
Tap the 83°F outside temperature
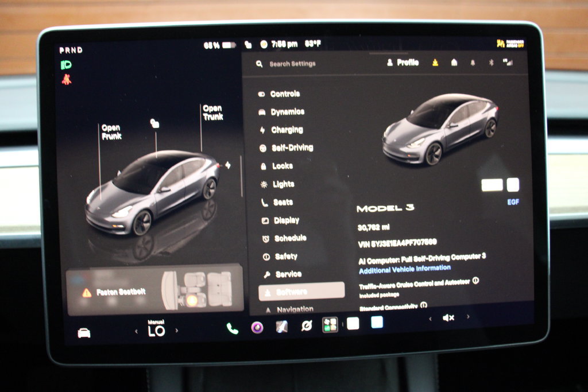click(x=313, y=44)
